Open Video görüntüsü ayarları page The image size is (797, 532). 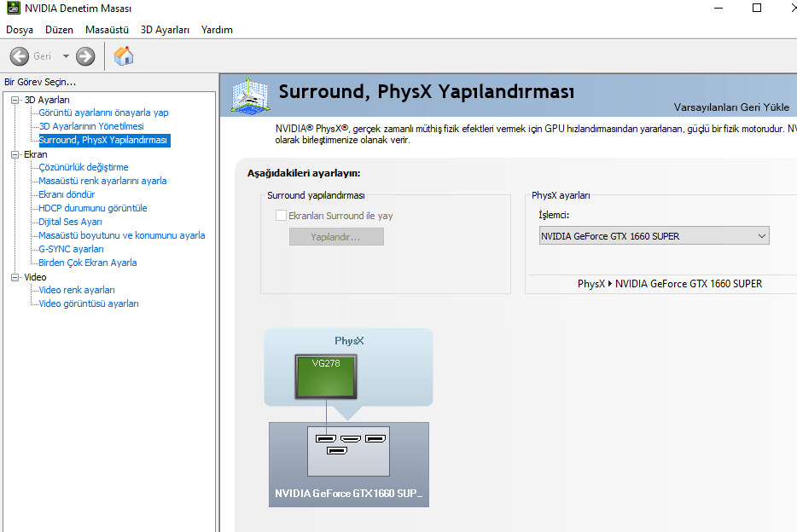click(x=89, y=304)
